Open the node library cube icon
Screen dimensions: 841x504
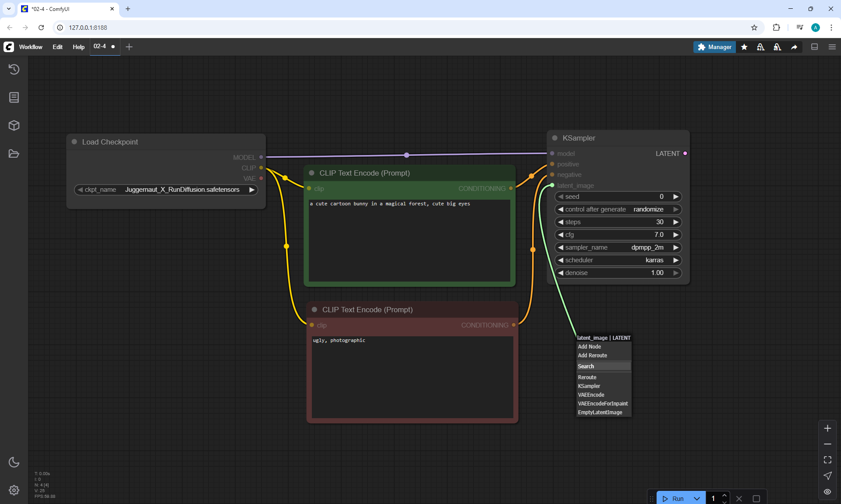point(14,126)
